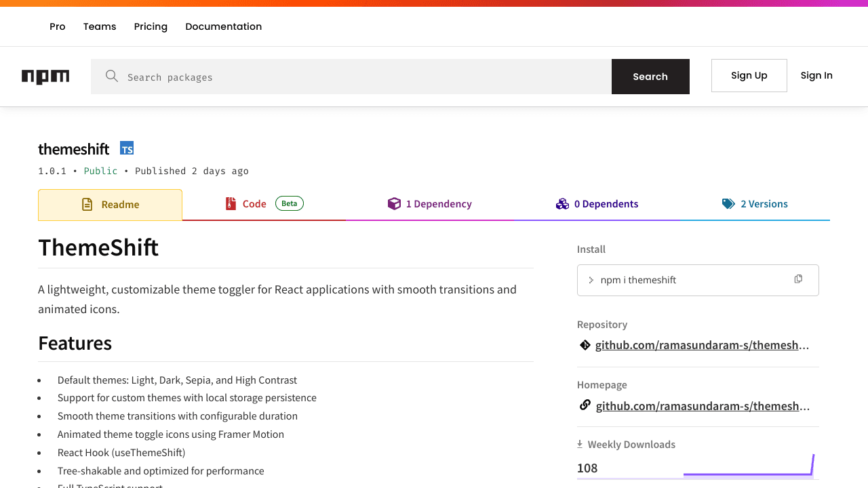Click the Beta badge on Code tab
The image size is (868, 488).
coord(290,203)
